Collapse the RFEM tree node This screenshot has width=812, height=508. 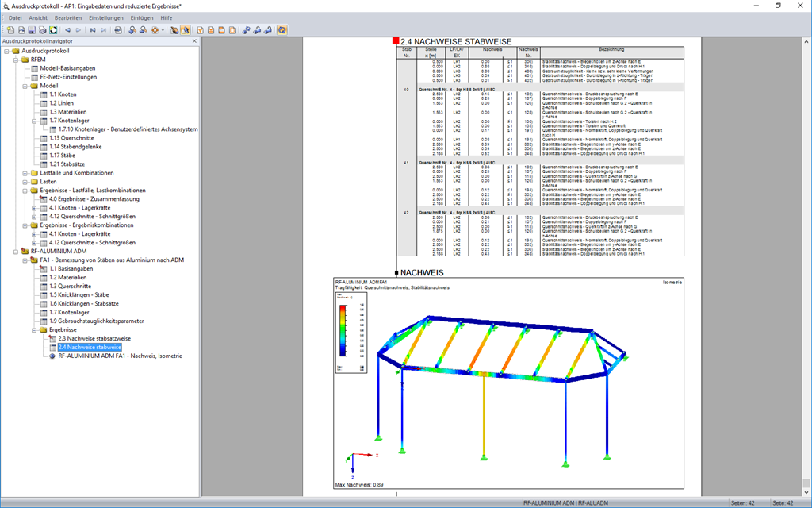click(16, 60)
